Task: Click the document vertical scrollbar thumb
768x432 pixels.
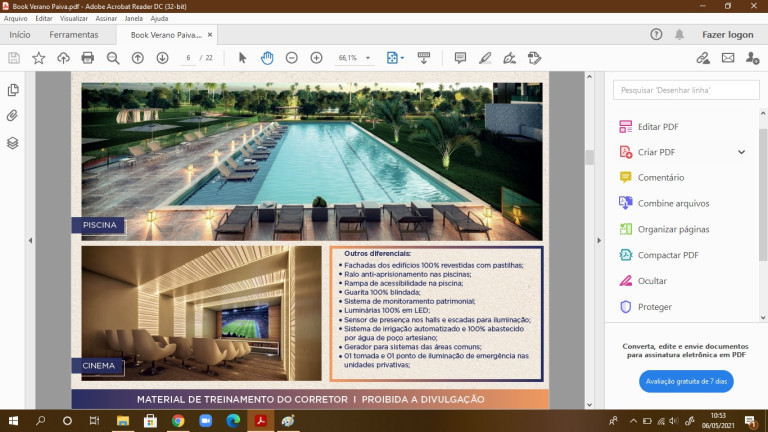Action: pyautogui.click(x=589, y=157)
